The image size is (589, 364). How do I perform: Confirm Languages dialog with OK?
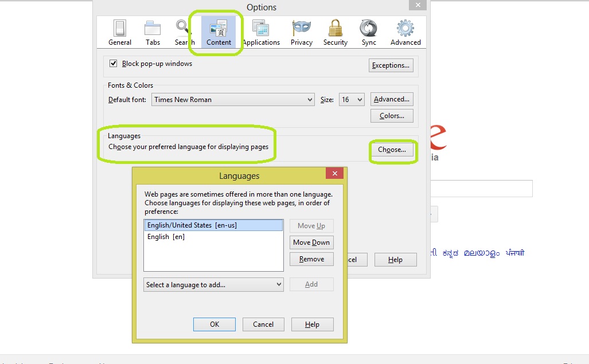pos(214,324)
